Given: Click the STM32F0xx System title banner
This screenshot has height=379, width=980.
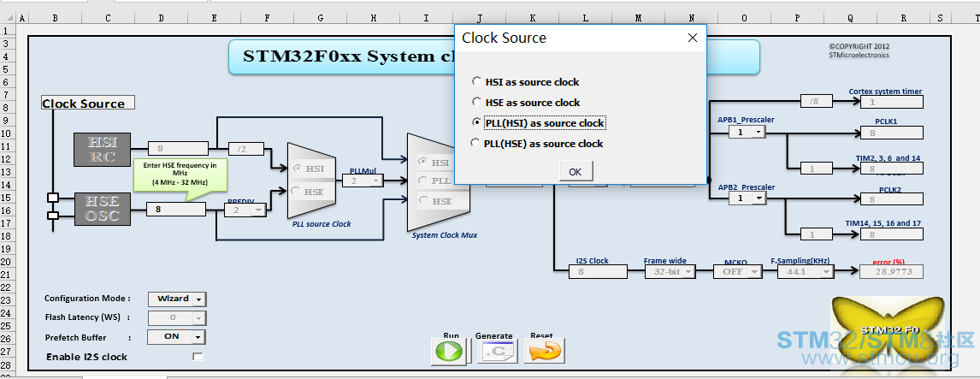Looking at the screenshot, I should click(493, 57).
